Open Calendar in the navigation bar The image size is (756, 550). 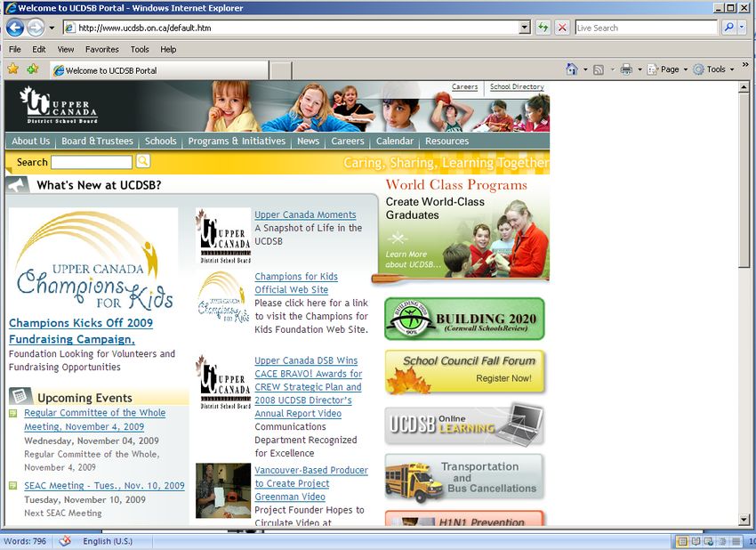click(395, 141)
